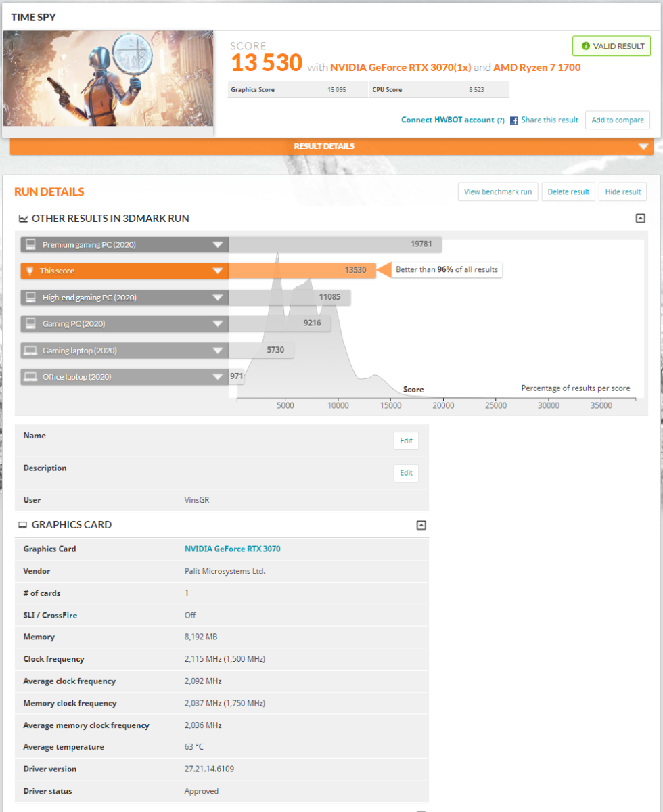
Task: Click the CPU Score value 8 523
Action: coord(478,89)
